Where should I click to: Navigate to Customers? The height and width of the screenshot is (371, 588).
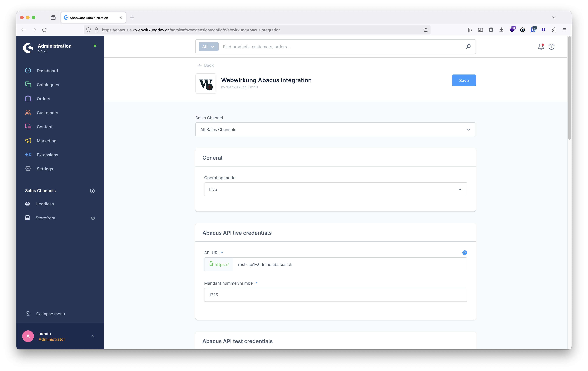point(47,113)
